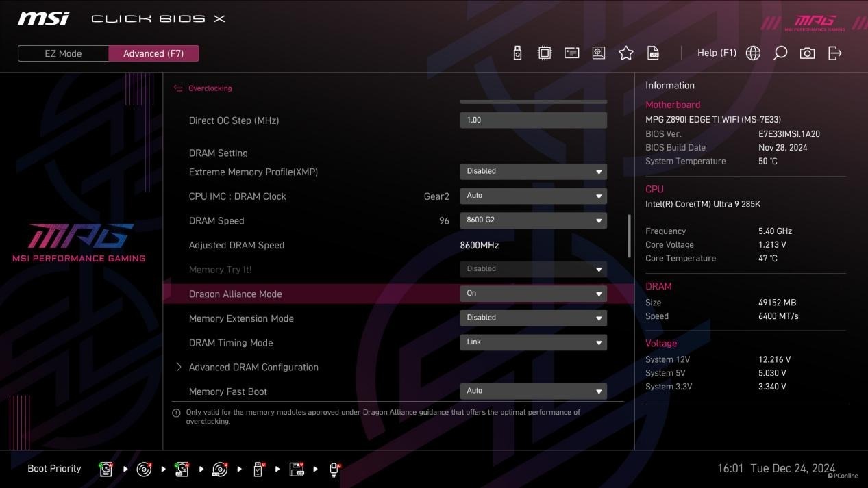Take a screenshot with the camera icon

point(807,53)
